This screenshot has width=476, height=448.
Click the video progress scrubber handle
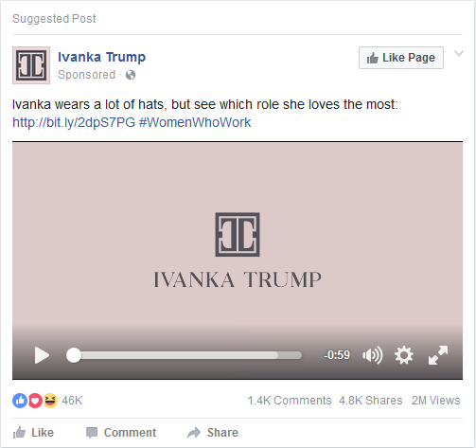pyautogui.click(x=74, y=355)
